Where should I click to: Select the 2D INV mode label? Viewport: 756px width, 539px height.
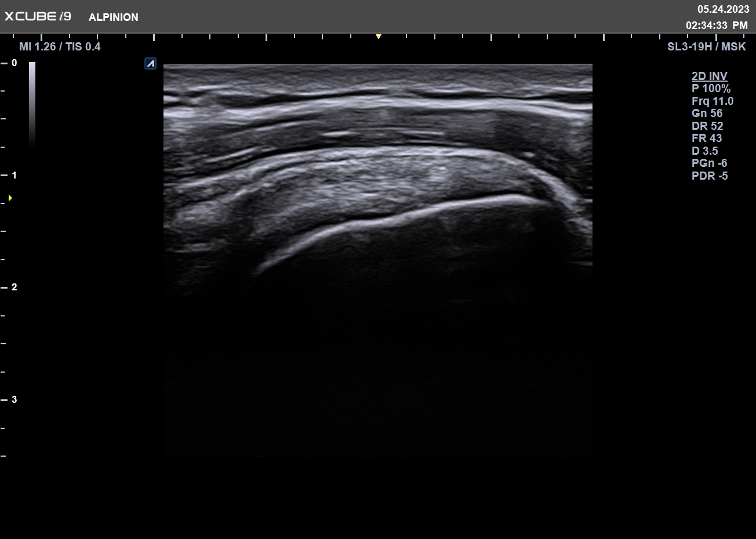(709, 76)
